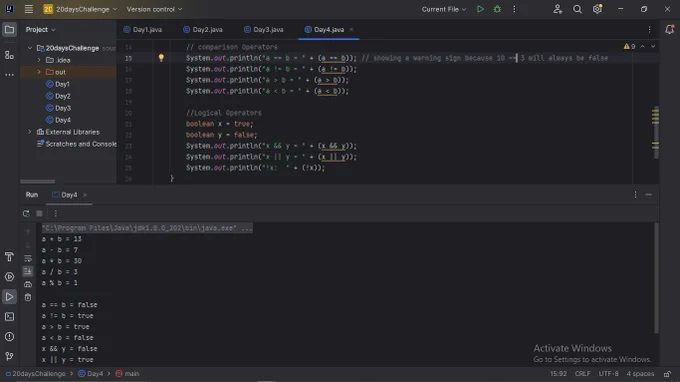Open more run actions menu
The width and height of the screenshot is (680, 382).
click(514, 9)
